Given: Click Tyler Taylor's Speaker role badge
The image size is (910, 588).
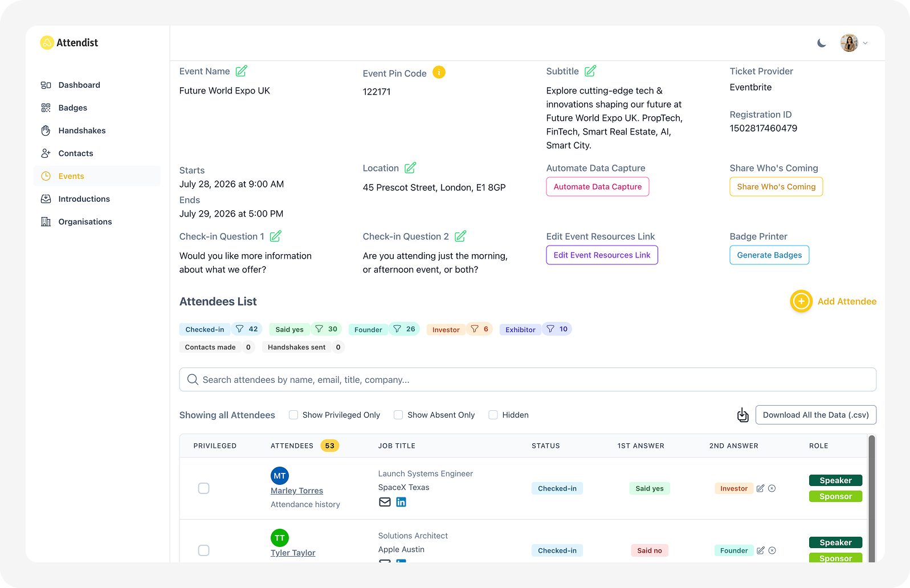Looking at the screenshot, I should [x=835, y=542].
